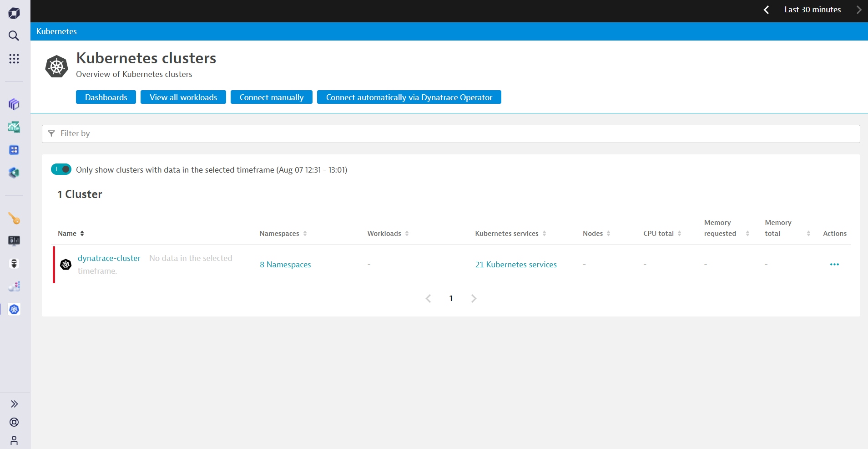
Task: Open the Last 30 minutes timeframe selector
Action: pos(812,10)
